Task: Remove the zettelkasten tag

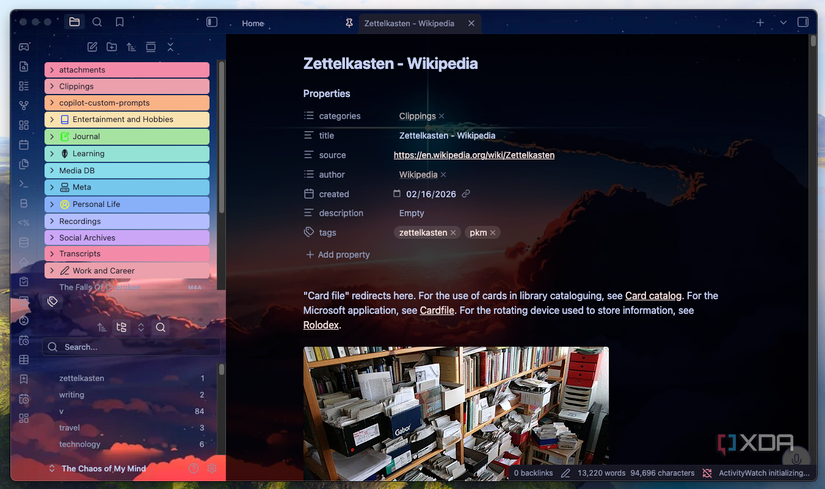Action: [453, 233]
